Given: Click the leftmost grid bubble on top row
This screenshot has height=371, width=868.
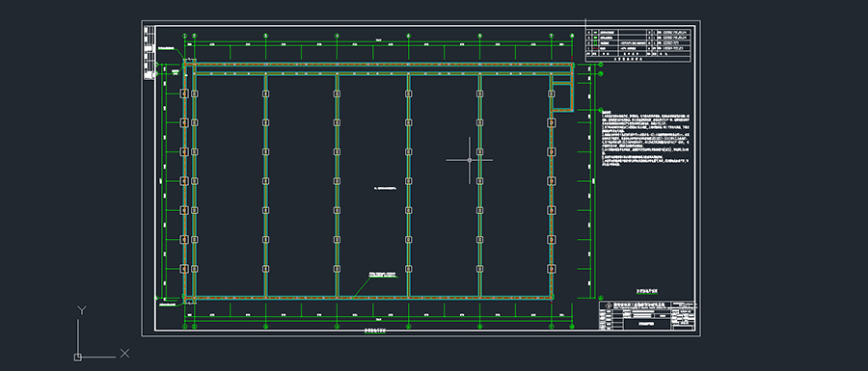Looking at the screenshot, I should click(185, 36).
